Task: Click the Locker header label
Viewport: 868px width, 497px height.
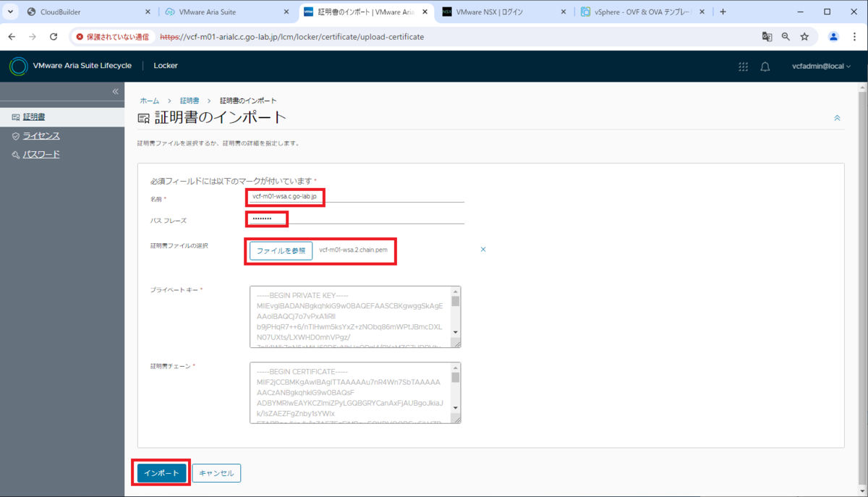Action: coord(166,66)
